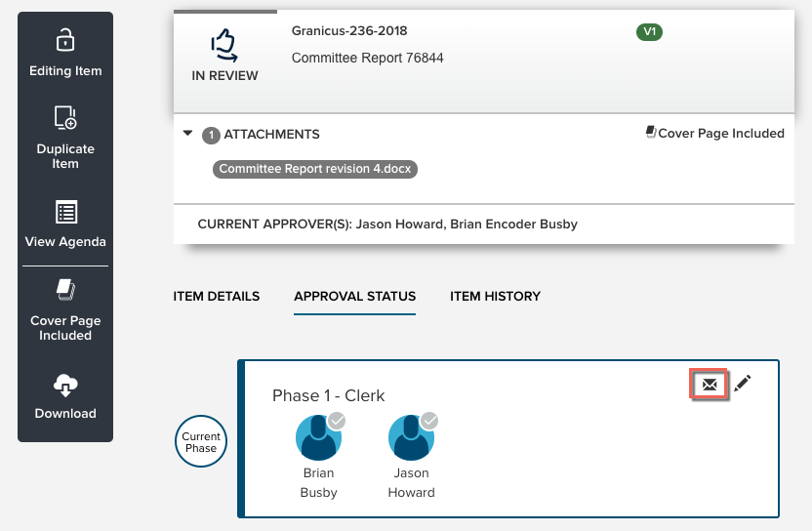
Task: Click the green V1 version badge
Action: 649,32
